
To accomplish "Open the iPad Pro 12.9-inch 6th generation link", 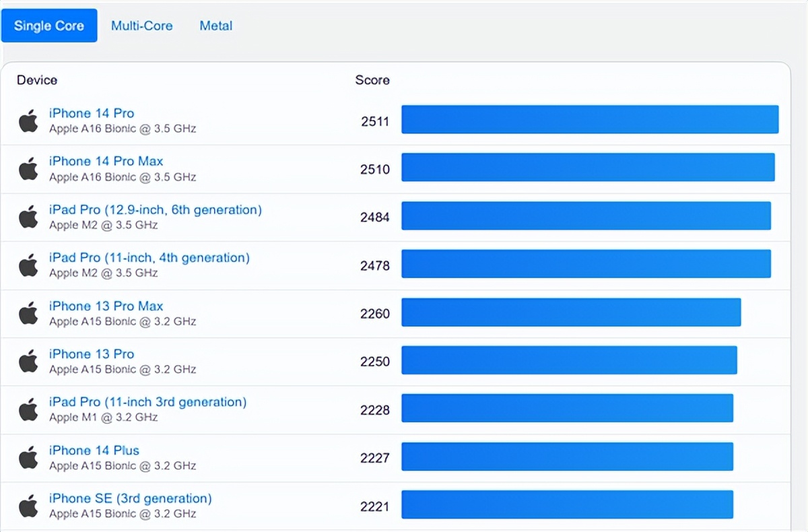I will tap(154, 209).
